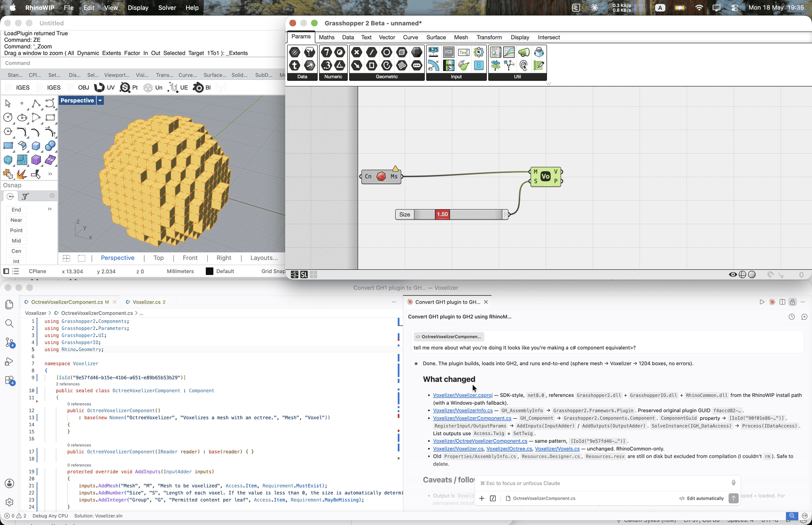Add a Grasshopper RGB colour picker input

pos(448,52)
